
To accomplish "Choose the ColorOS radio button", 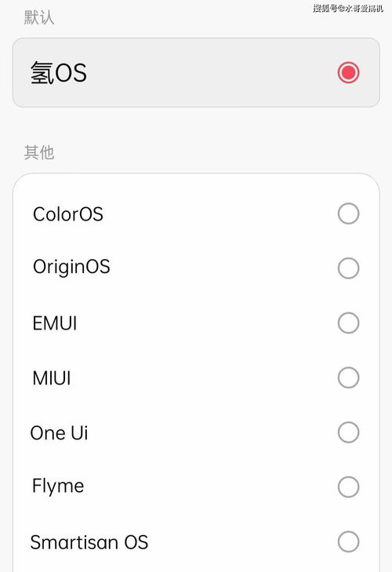I will [348, 213].
